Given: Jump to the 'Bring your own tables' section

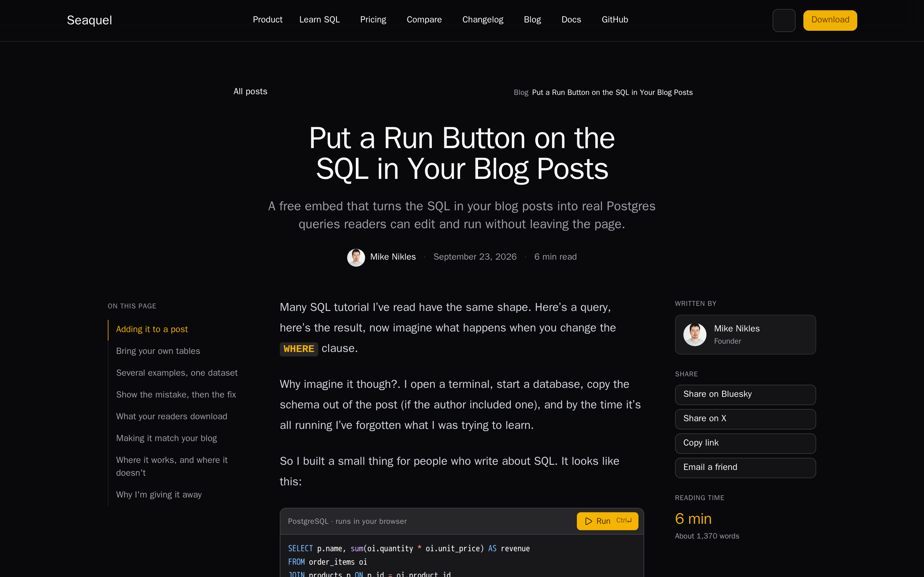Looking at the screenshot, I should [x=158, y=351].
